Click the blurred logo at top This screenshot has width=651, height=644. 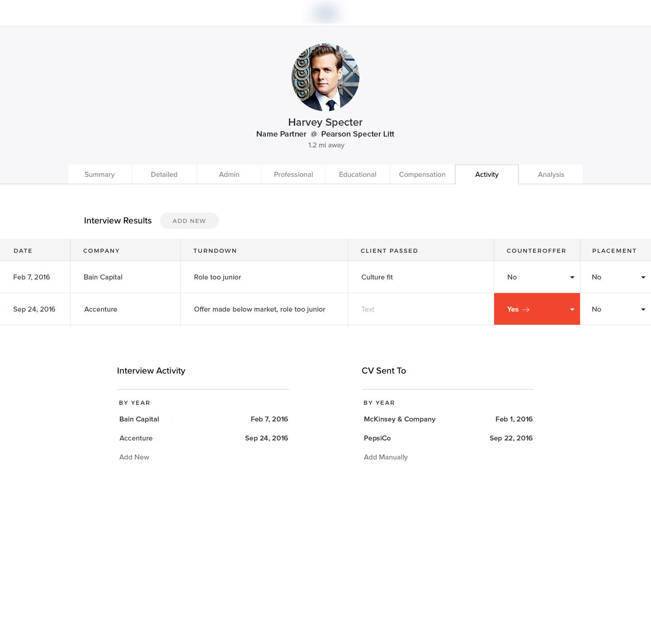click(325, 13)
